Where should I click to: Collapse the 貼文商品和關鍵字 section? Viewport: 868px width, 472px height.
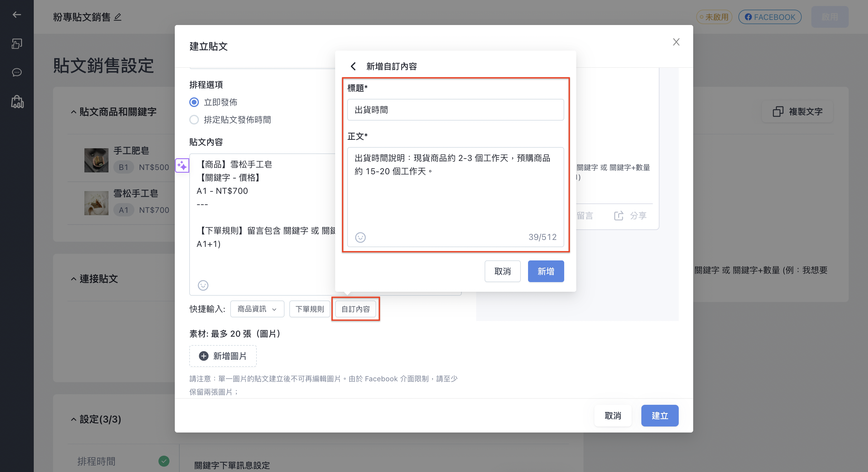[x=74, y=112]
